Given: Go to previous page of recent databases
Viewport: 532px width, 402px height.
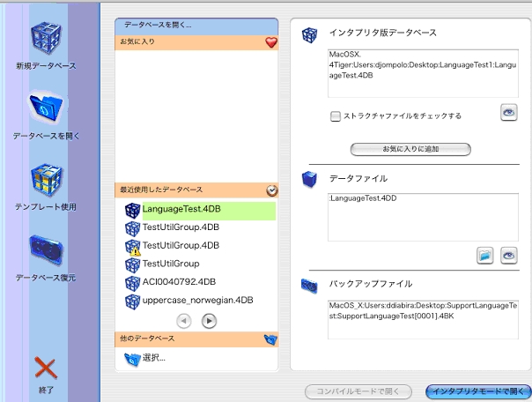Looking at the screenshot, I should (x=184, y=321).
